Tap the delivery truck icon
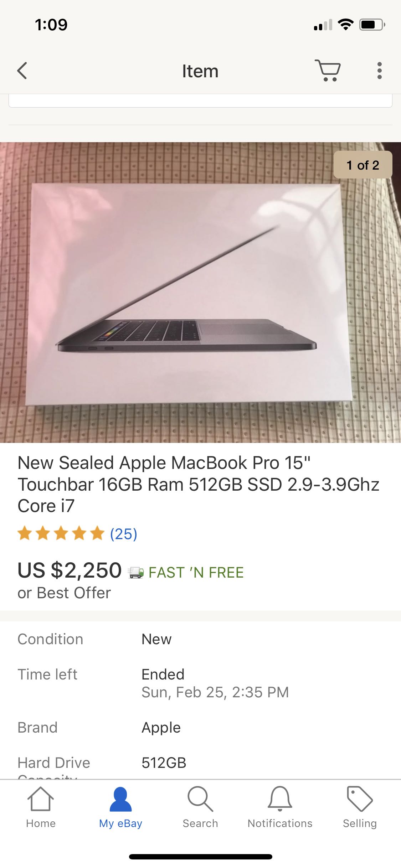The image size is (401, 868). [136, 572]
